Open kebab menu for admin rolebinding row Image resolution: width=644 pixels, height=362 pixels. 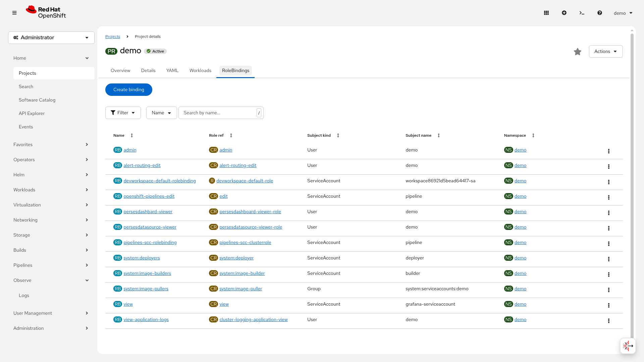click(608, 151)
